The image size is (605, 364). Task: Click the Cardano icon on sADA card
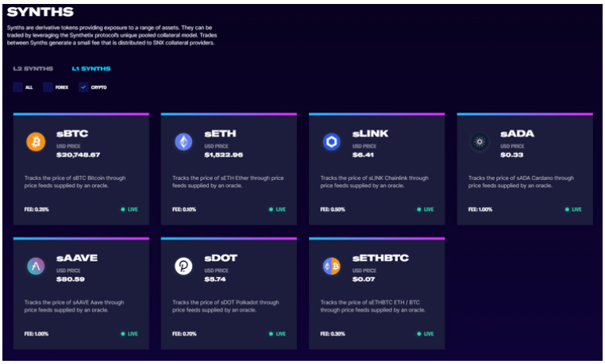click(x=480, y=142)
